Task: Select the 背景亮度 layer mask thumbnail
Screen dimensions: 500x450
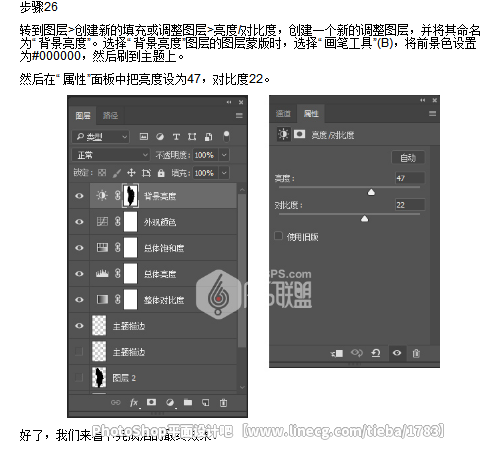Action: 131,196
